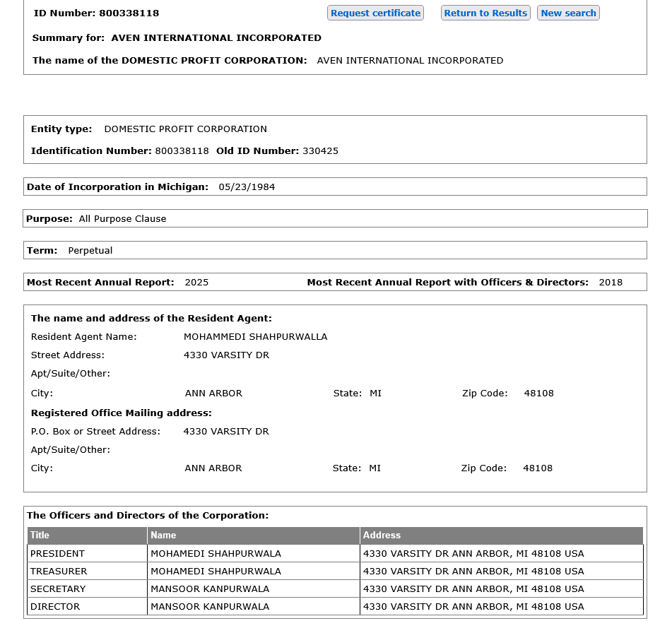
Task: Click the Registered Office Mailing address heading
Action: tap(122, 413)
